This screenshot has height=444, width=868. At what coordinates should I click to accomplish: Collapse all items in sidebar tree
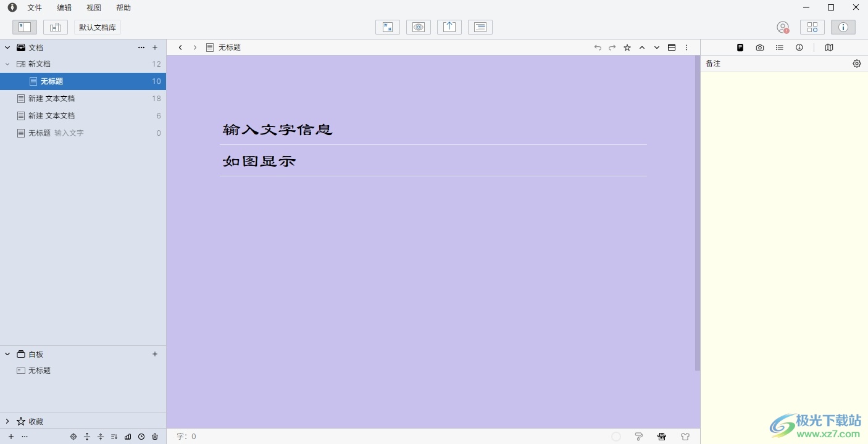tap(101, 437)
